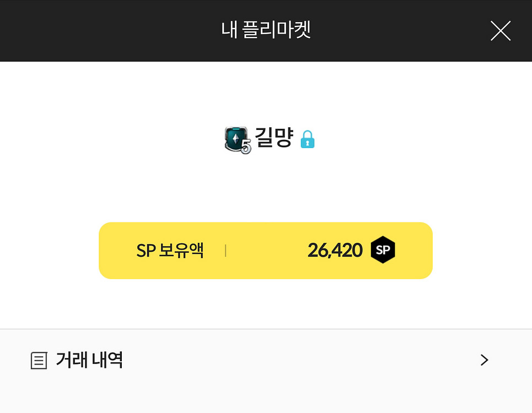Screen dimensions: 532x413
Task: Open the 거래 내역 menu label
Action: (x=89, y=361)
